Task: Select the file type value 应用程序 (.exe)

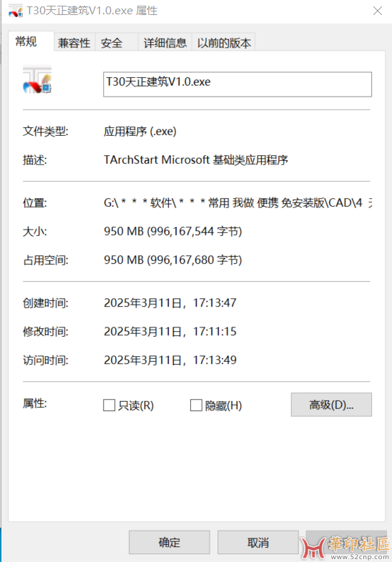Action: coord(140,132)
